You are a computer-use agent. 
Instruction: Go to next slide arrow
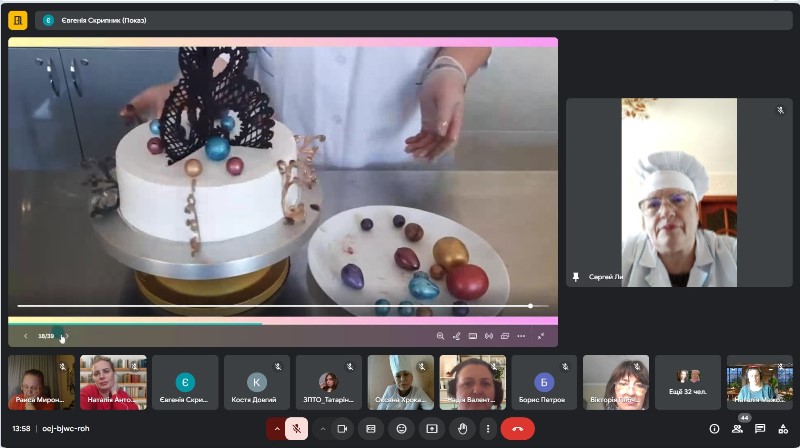pyautogui.click(x=67, y=336)
